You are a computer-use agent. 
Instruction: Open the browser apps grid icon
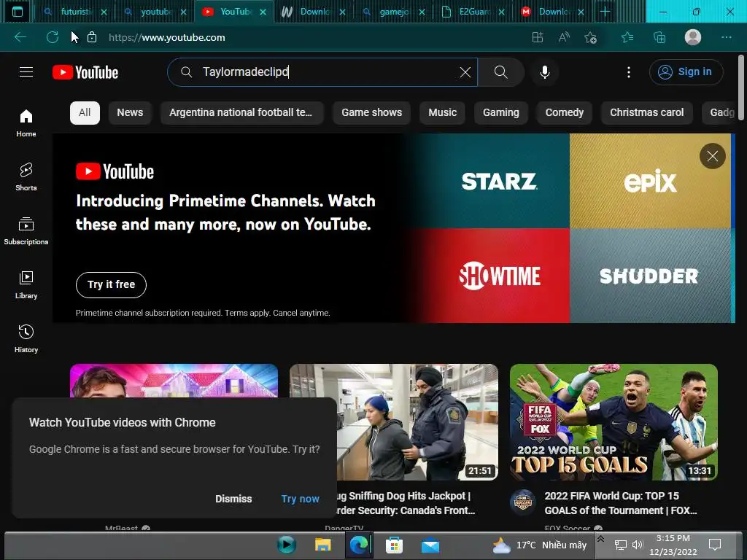coord(538,37)
